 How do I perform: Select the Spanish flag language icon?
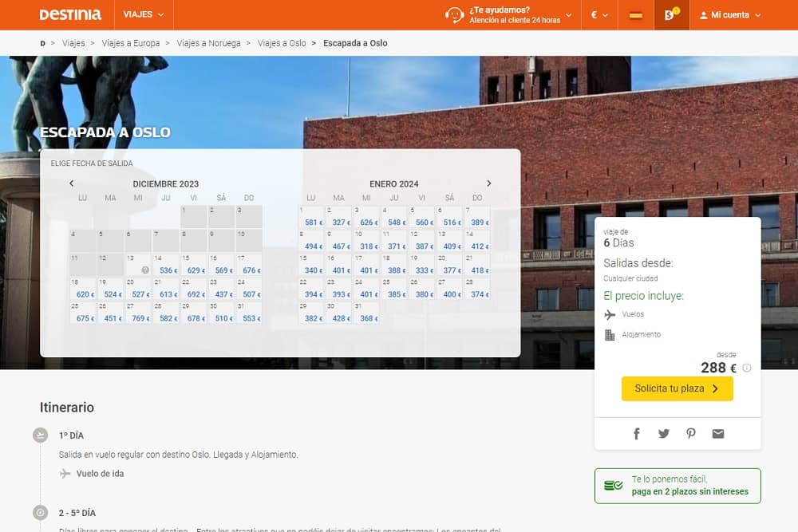click(636, 15)
